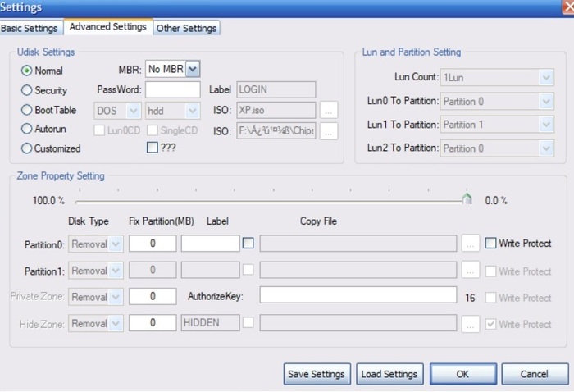This screenshot has width=574, height=392.
Task: Click browse button for Hide Zone row
Action: pyautogui.click(x=470, y=324)
